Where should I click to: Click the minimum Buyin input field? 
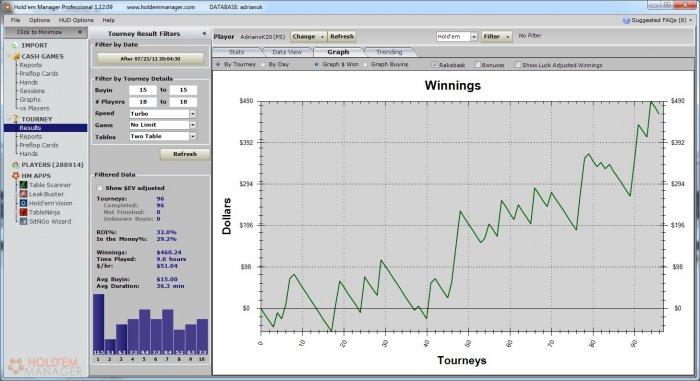click(x=143, y=90)
